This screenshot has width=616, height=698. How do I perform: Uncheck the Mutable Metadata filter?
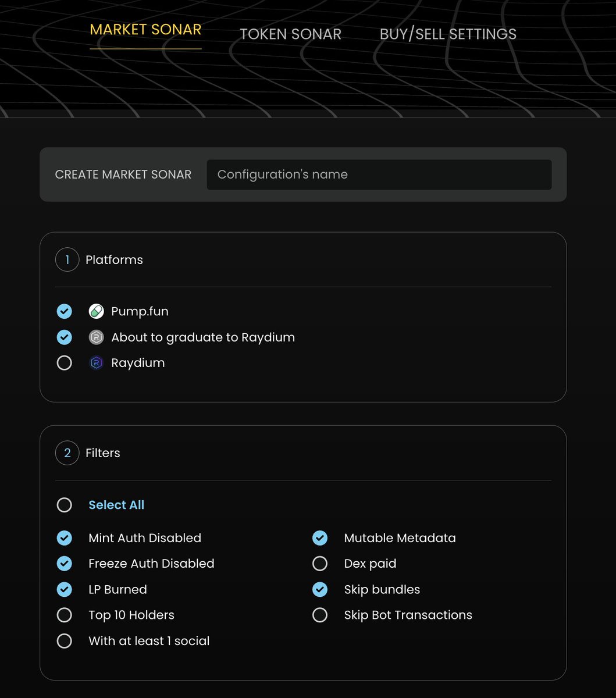click(320, 538)
